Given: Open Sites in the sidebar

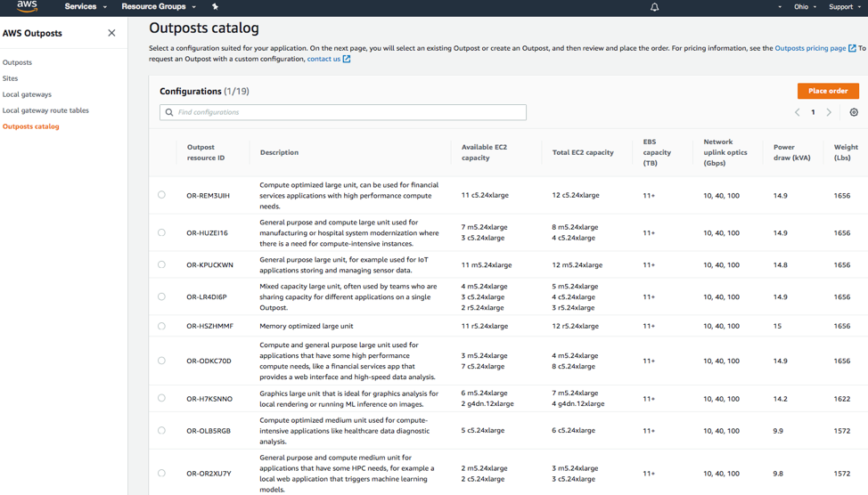Looking at the screenshot, I should (11, 78).
